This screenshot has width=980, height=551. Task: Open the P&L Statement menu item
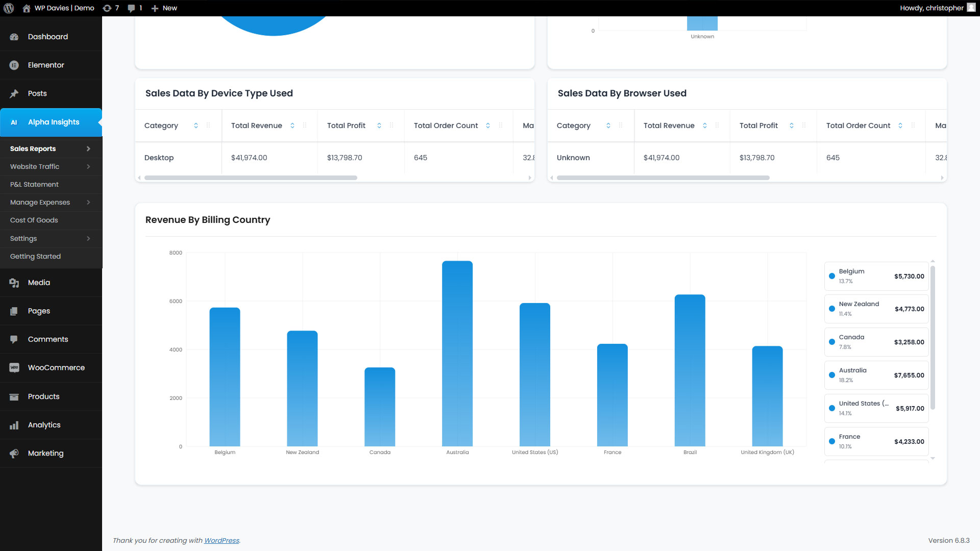tap(34, 185)
